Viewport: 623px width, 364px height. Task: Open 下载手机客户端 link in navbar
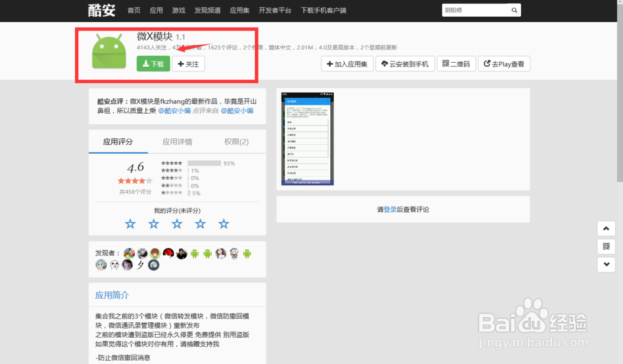323,11
